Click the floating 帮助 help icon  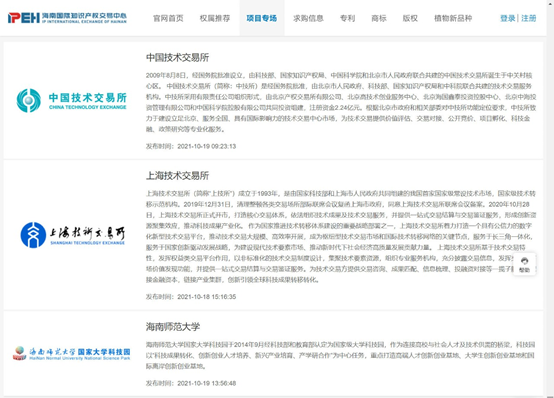(x=524, y=264)
